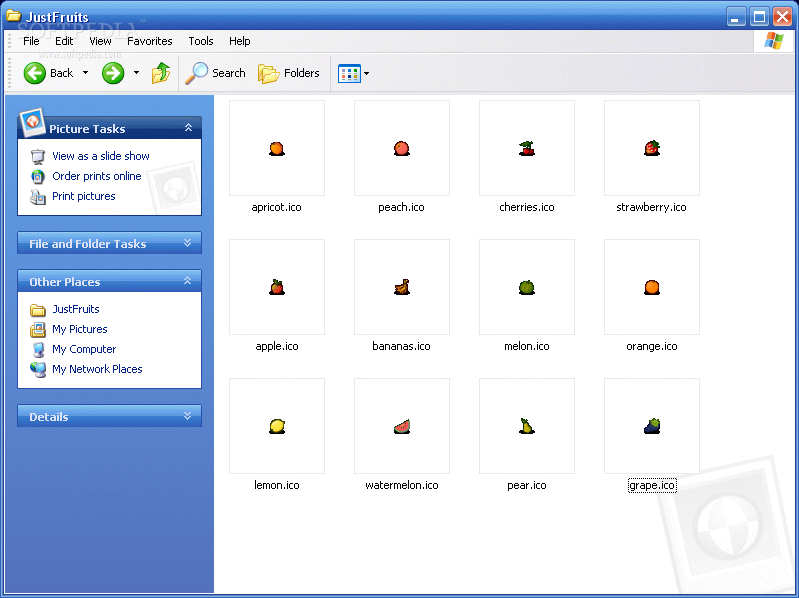
Task: Click Print pictures link
Action: 84,196
